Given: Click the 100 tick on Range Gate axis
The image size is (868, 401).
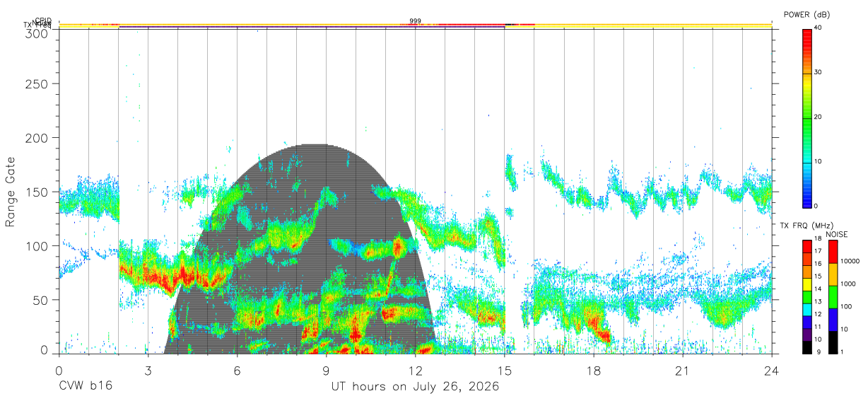Looking at the screenshot, I should point(38,245).
